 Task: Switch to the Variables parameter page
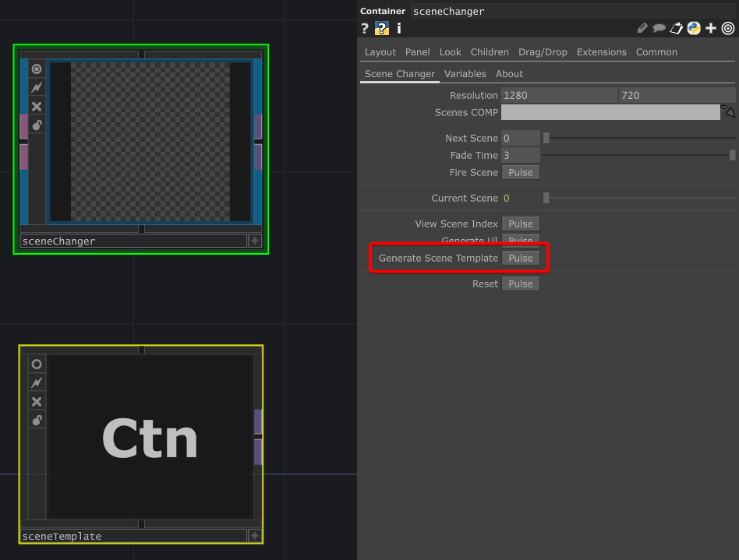465,74
